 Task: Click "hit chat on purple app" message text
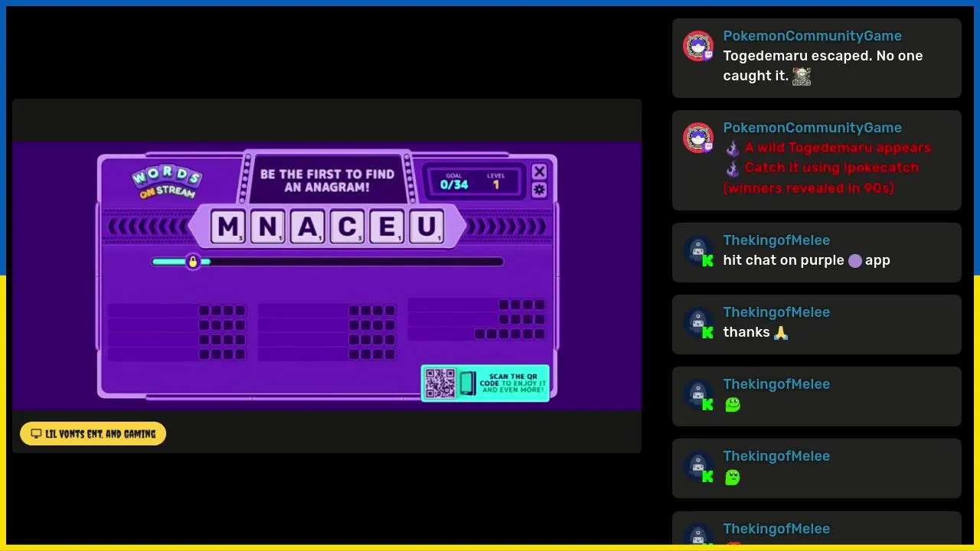pos(806,260)
